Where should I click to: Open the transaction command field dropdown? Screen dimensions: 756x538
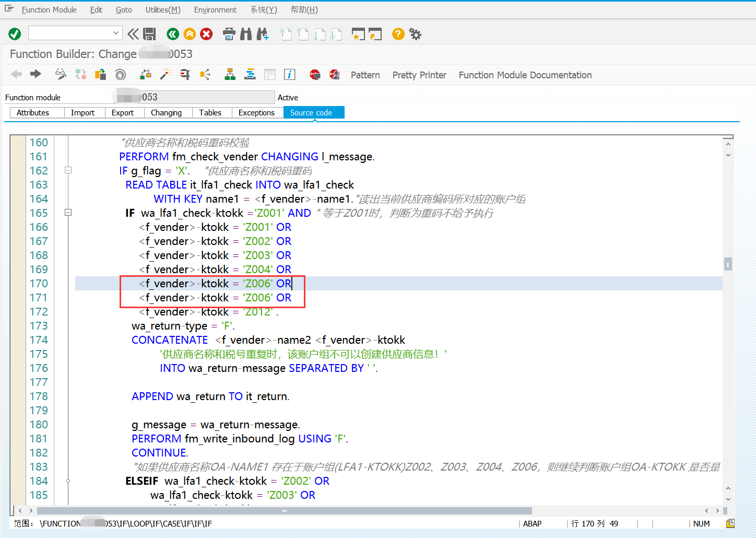116,33
